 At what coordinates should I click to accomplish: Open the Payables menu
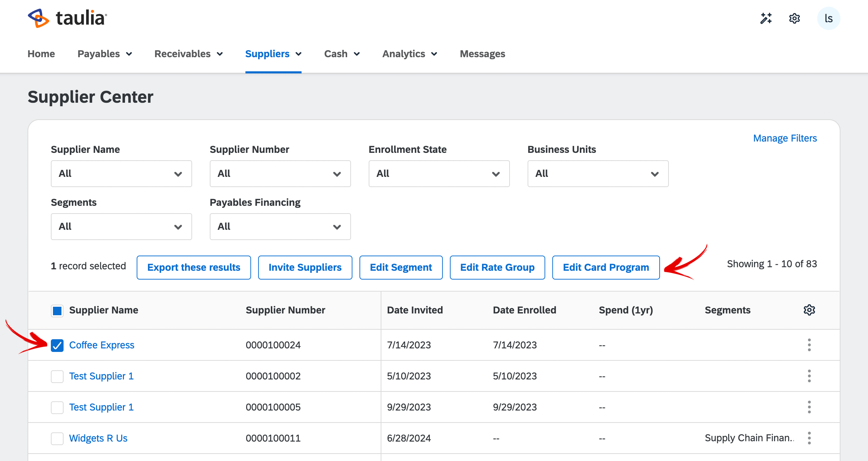tap(105, 54)
